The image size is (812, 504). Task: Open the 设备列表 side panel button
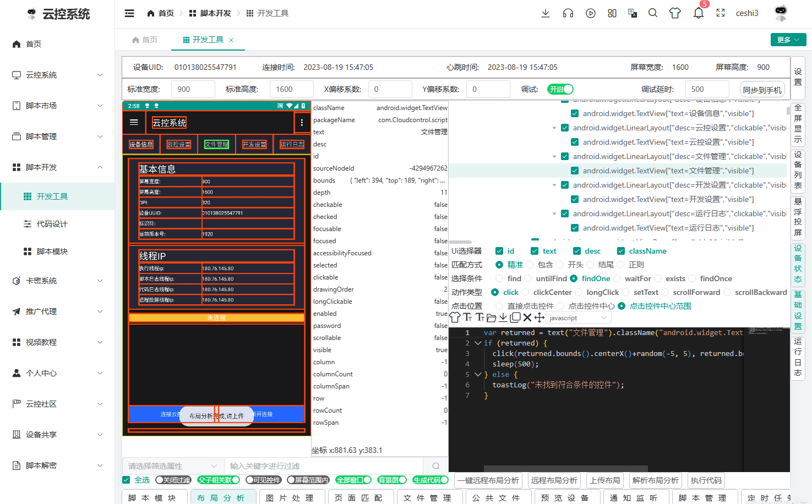pyautogui.click(x=798, y=170)
